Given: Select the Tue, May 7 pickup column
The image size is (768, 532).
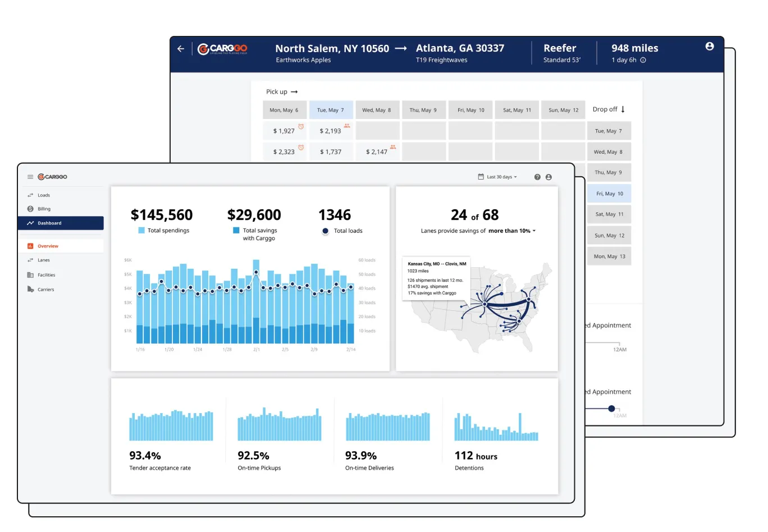Looking at the screenshot, I should [331, 109].
